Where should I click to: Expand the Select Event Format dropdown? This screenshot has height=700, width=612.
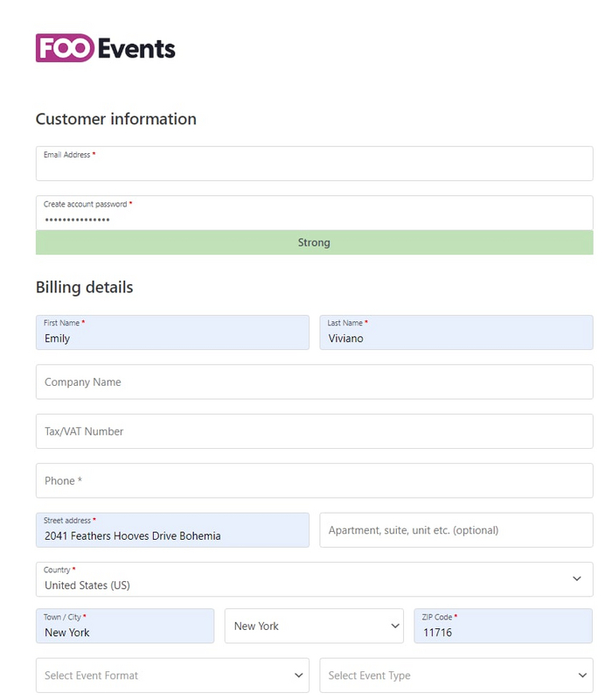(x=172, y=675)
